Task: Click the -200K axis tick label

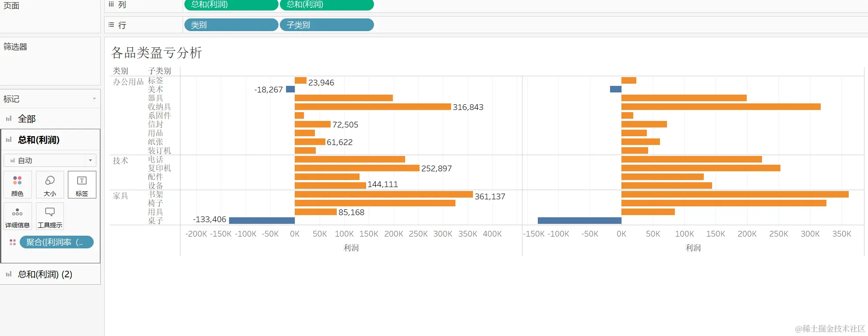Action: click(196, 234)
